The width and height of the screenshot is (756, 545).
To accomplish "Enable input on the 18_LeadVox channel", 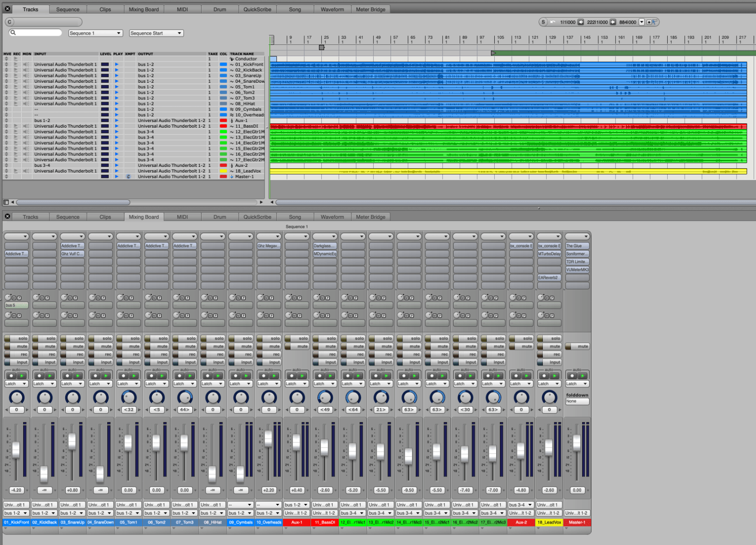I will click(x=549, y=362).
